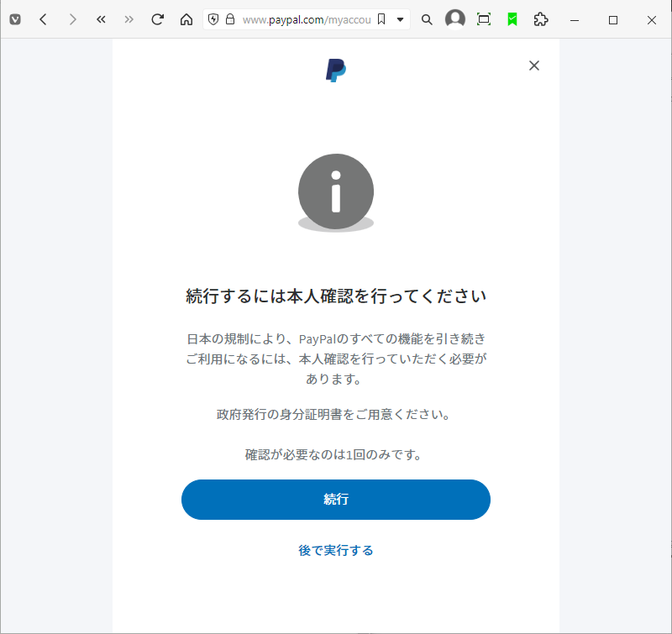This screenshot has width=672, height=634.
Task: Click the address bar URL field
Action: 307,19
